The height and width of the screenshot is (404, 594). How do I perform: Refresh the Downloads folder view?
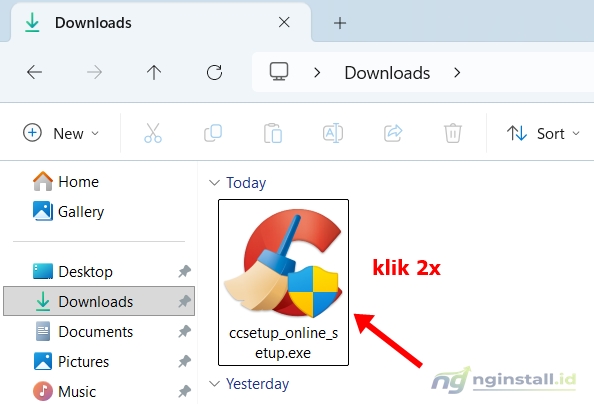pyautogui.click(x=214, y=72)
